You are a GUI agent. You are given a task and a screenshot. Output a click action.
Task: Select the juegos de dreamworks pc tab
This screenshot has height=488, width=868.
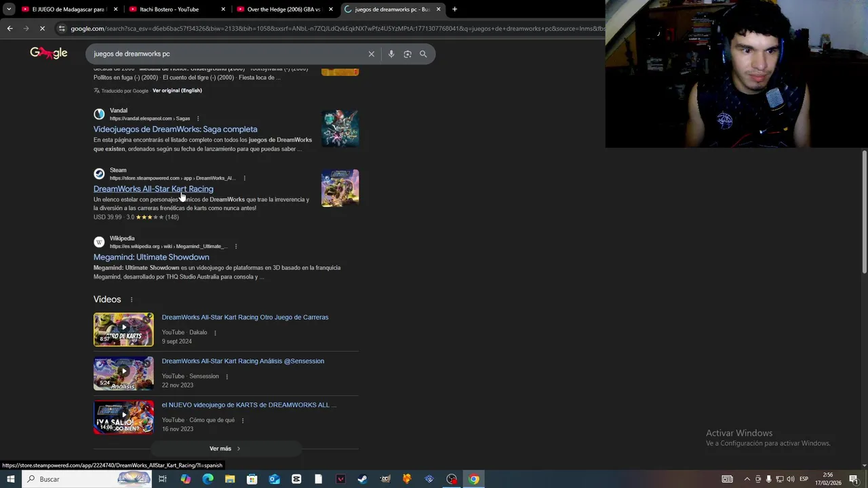tap(392, 9)
